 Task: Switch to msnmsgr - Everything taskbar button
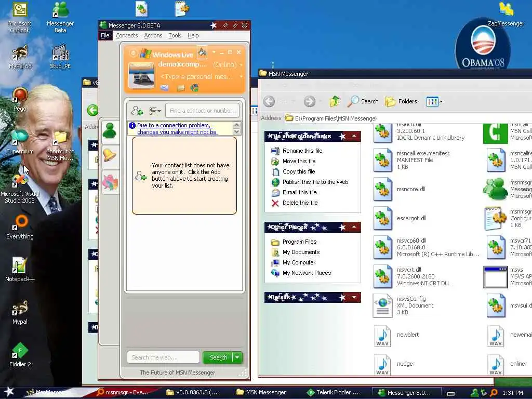click(x=123, y=392)
